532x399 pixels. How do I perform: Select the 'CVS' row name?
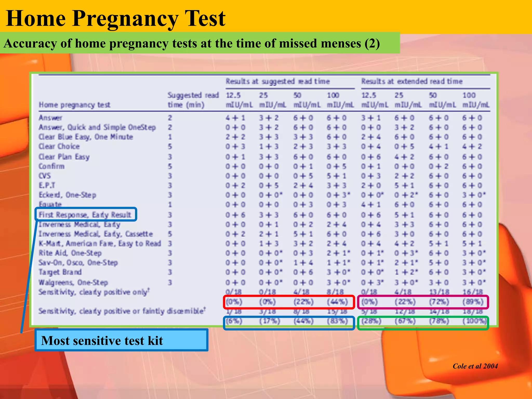45,176
